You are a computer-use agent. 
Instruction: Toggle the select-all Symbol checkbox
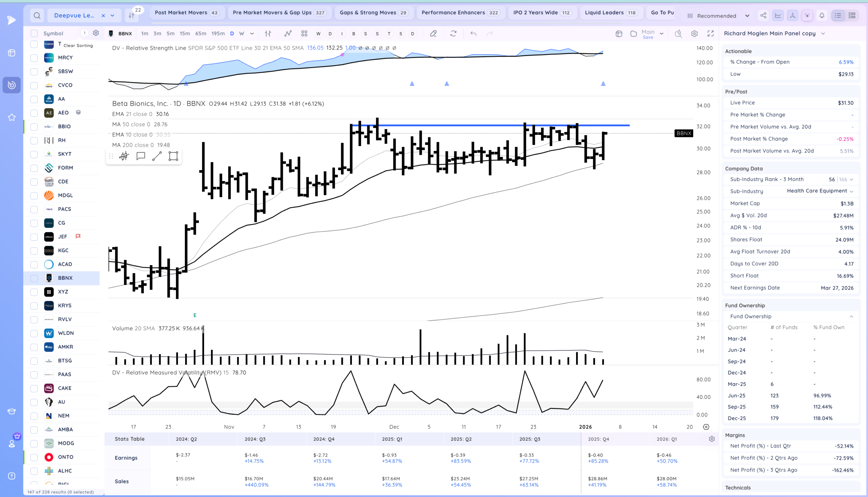coord(34,34)
